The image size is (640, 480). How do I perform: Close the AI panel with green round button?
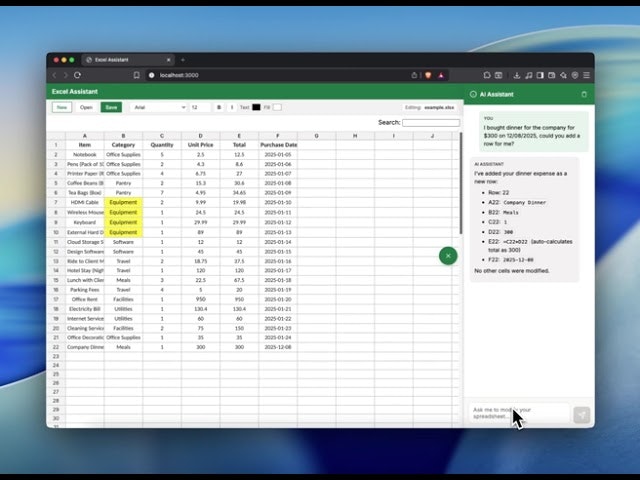(x=448, y=256)
